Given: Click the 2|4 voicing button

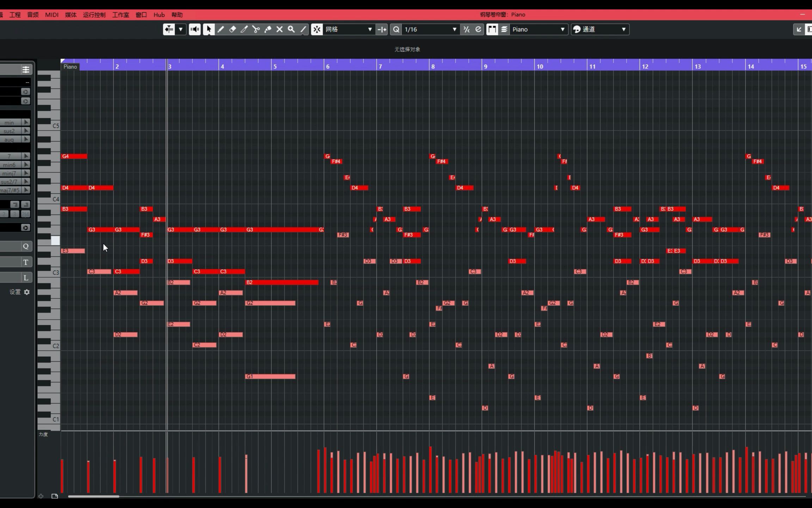Looking at the screenshot, I should (x=25, y=214).
